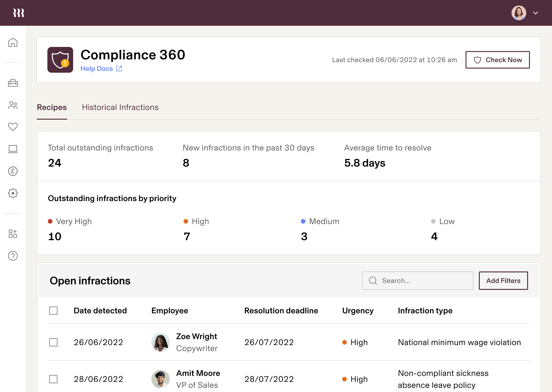This screenshot has height=392, width=552.
Task: Select Zoe Wright's row checkbox
Action: (53, 342)
